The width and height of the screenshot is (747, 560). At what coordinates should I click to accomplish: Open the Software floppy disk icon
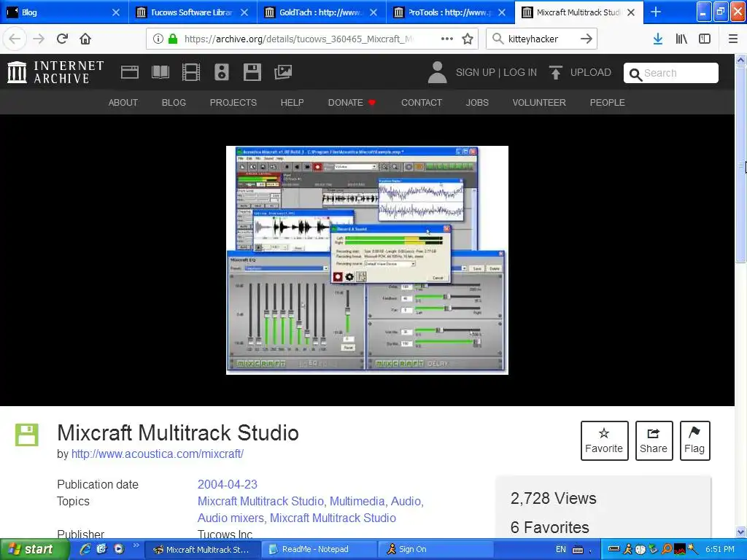[x=252, y=72]
